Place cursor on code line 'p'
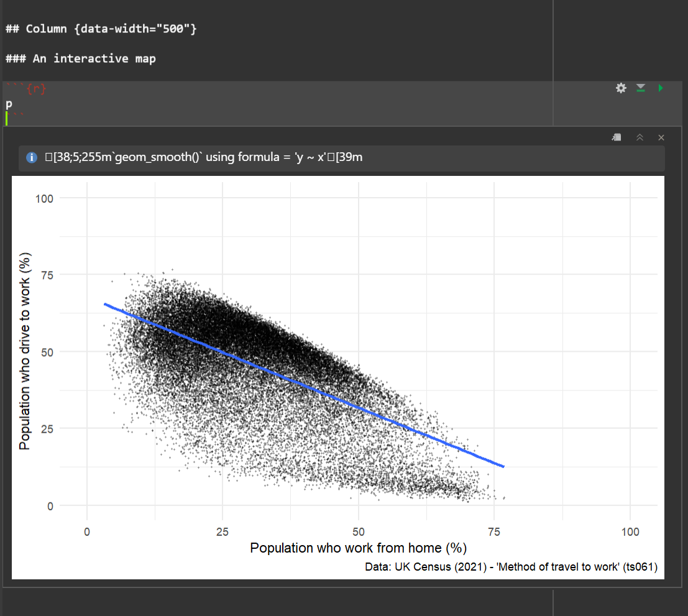The image size is (688, 616). click(9, 104)
